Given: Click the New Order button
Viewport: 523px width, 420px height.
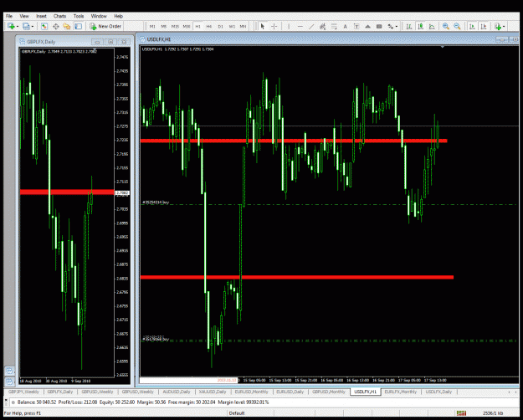Looking at the screenshot, I should click(x=105, y=26).
